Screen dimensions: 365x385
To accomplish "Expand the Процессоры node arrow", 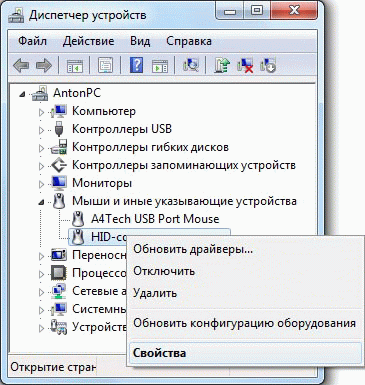I will coord(42,274).
